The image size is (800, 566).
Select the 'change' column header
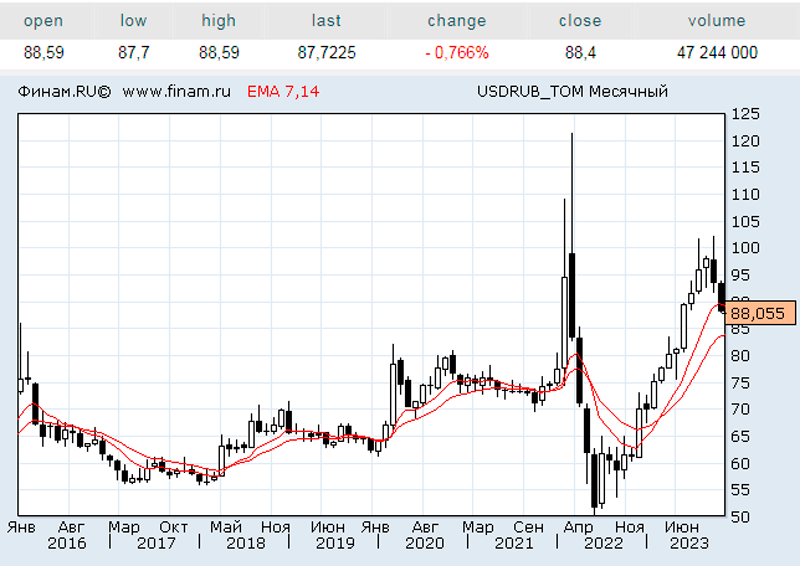[x=456, y=21]
